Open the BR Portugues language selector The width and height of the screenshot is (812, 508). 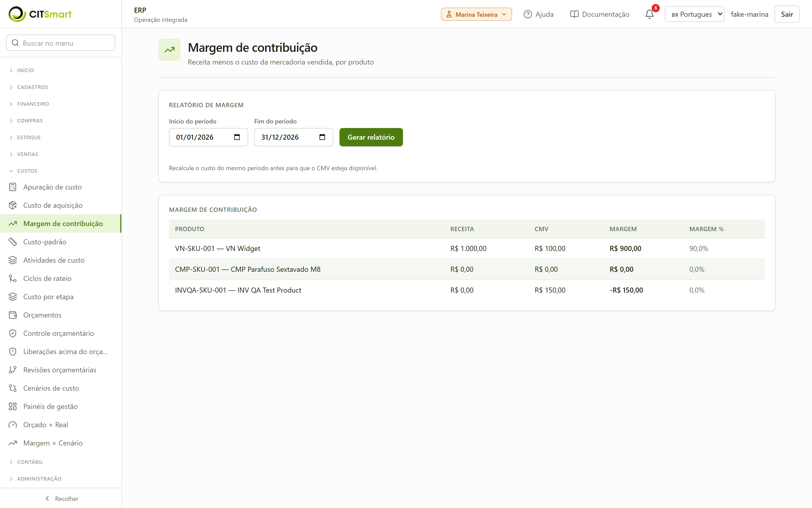point(694,14)
